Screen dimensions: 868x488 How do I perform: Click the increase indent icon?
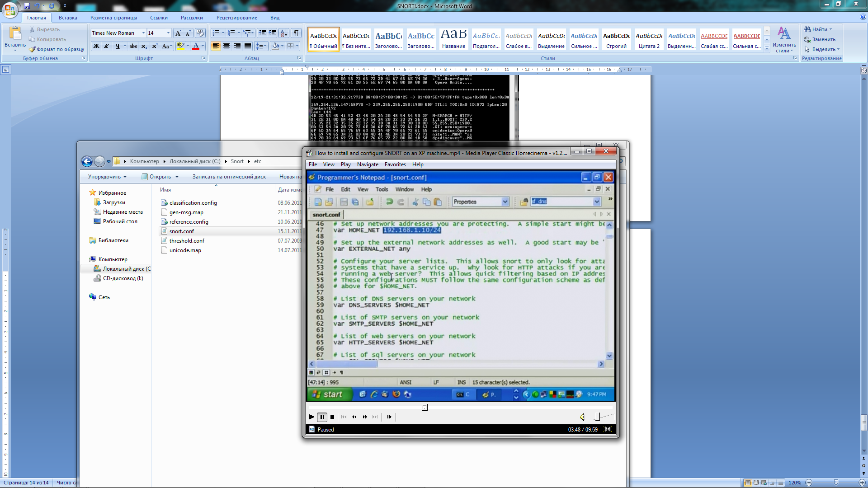point(273,33)
